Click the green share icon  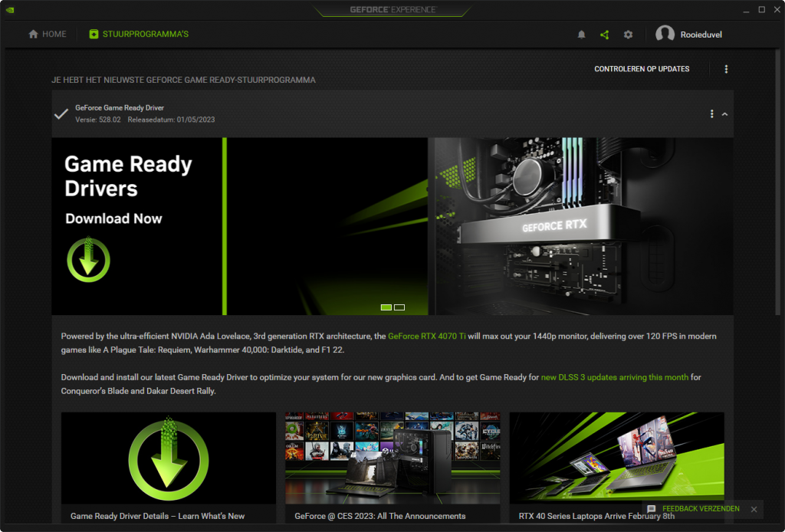[x=604, y=34]
